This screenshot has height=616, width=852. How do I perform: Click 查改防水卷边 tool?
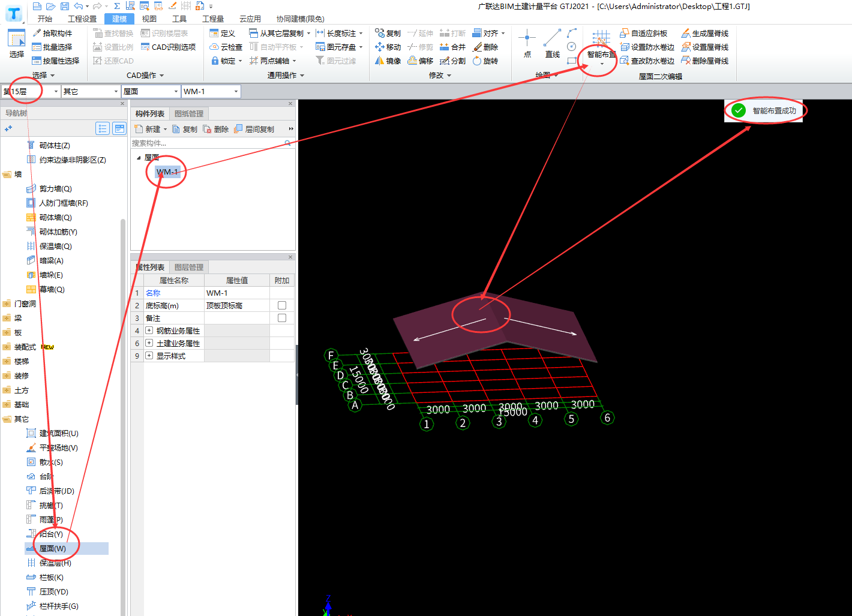(647, 61)
